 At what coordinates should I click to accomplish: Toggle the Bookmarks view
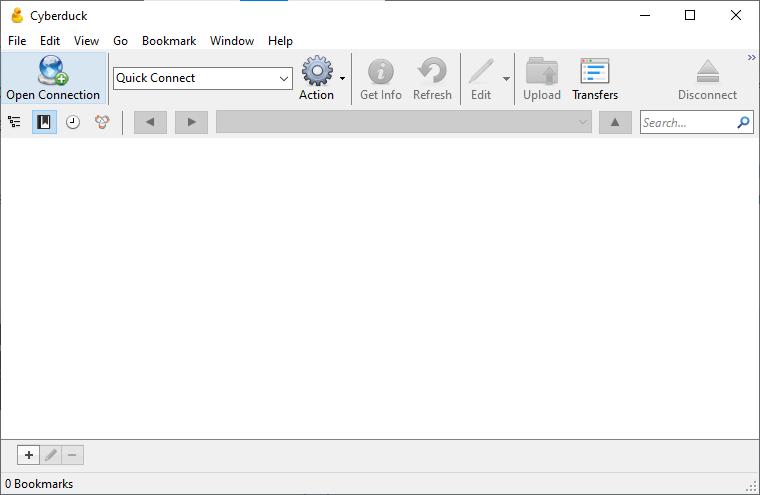pyautogui.click(x=44, y=122)
